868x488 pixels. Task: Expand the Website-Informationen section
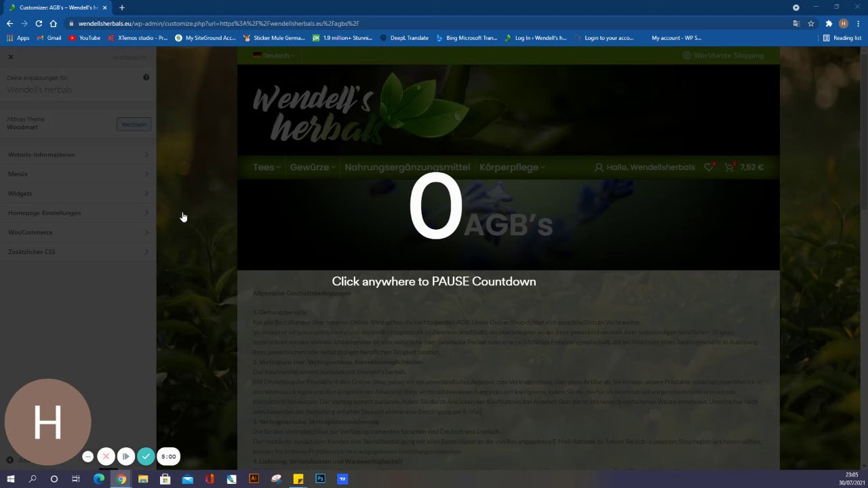78,155
